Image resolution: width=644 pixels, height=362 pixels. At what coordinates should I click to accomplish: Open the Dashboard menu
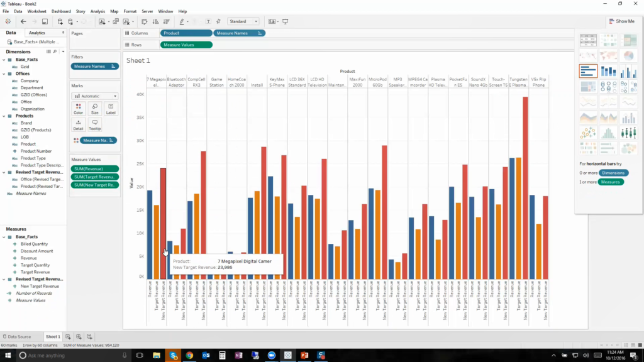click(x=61, y=11)
